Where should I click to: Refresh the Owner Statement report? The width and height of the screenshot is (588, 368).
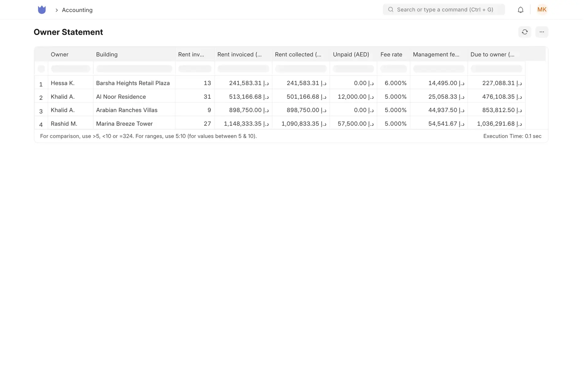click(x=525, y=32)
